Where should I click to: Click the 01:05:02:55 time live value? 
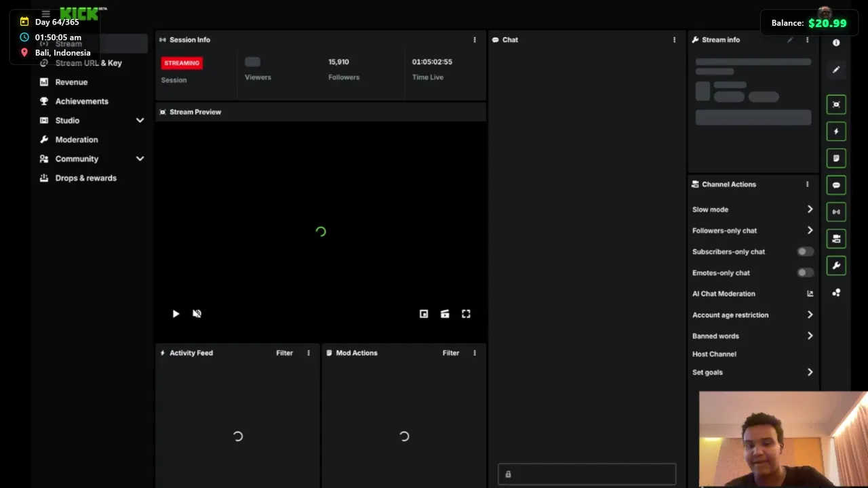pos(432,62)
